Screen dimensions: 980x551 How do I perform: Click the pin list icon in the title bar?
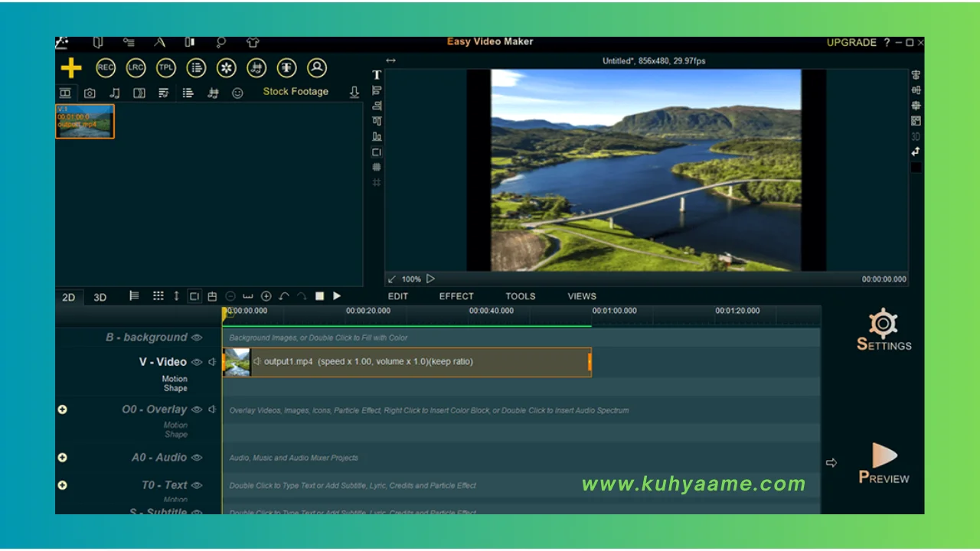(129, 43)
